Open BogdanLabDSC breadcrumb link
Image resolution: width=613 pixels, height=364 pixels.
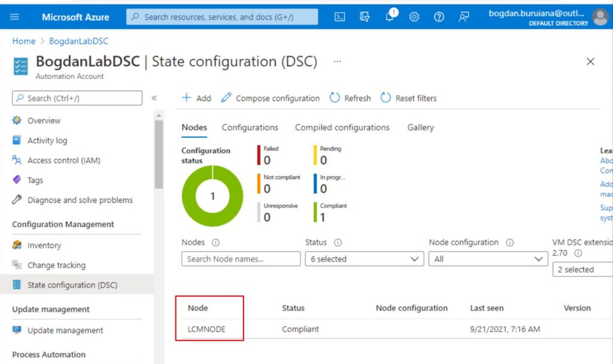point(78,41)
